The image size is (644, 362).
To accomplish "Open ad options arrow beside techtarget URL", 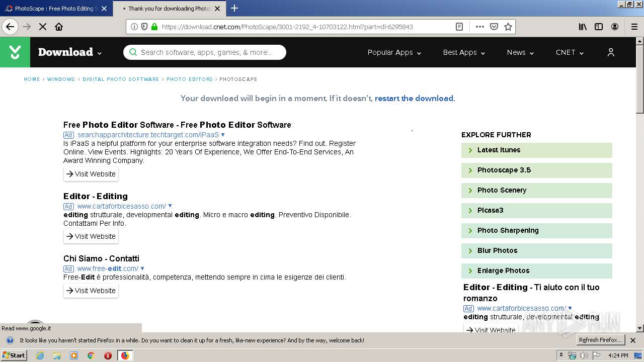I will pos(223,135).
